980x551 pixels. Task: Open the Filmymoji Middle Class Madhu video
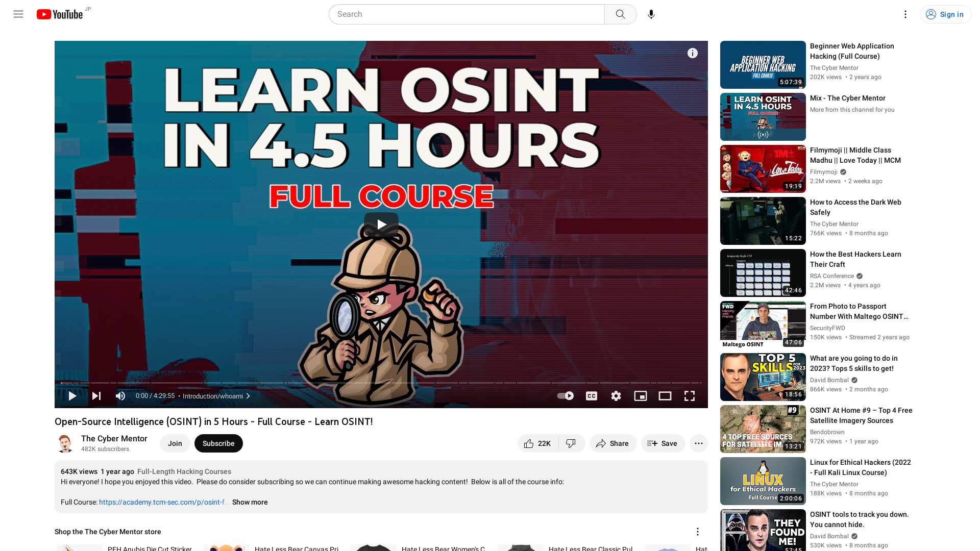(x=855, y=155)
